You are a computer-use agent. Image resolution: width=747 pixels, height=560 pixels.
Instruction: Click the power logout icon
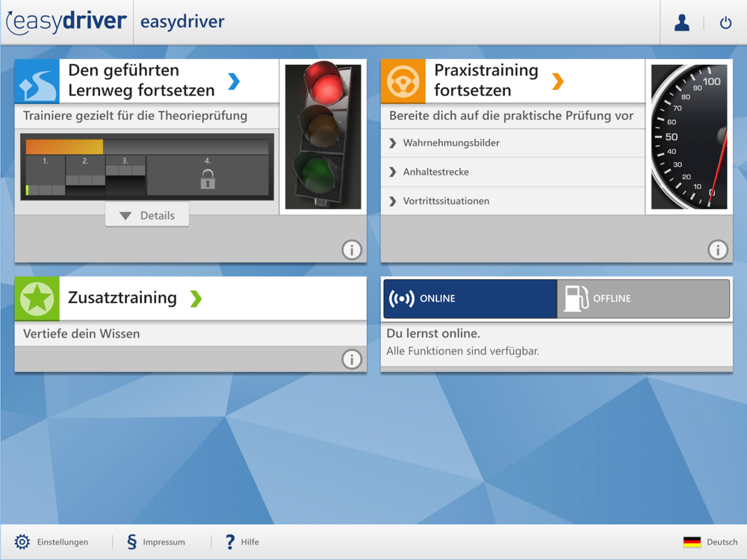point(725,22)
